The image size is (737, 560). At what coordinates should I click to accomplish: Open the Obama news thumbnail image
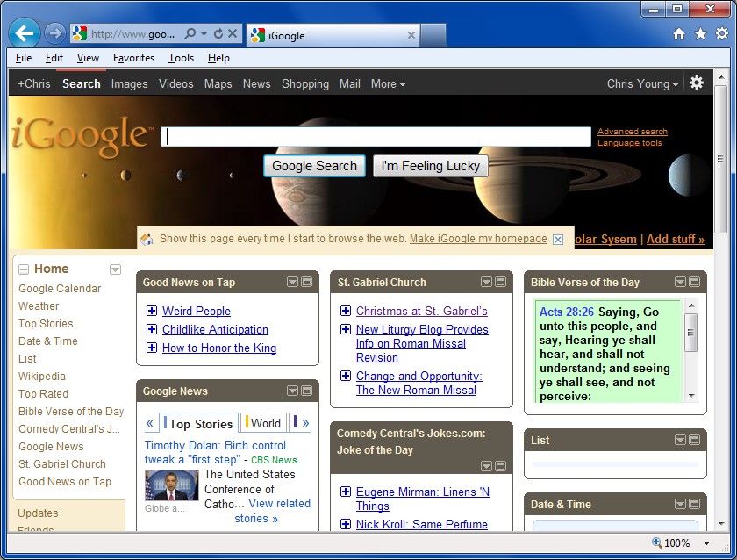point(172,485)
